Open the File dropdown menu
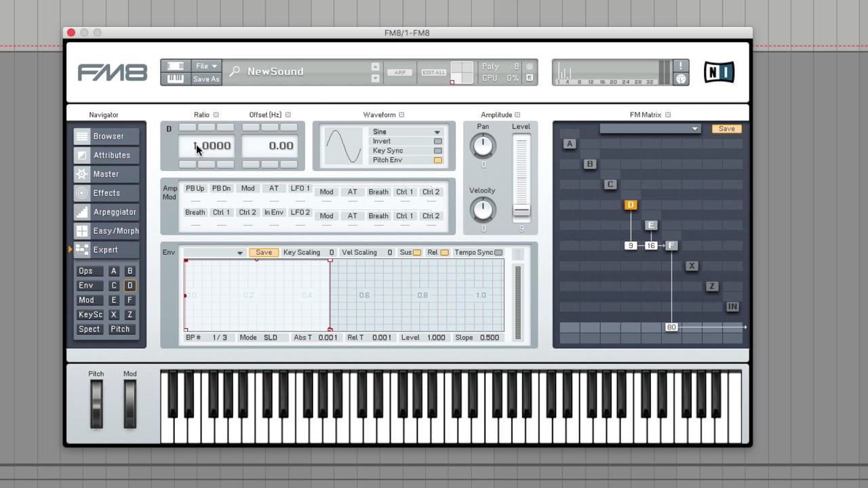Image resolution: width=868 pixels, height=488 pixels. point(206,66)
